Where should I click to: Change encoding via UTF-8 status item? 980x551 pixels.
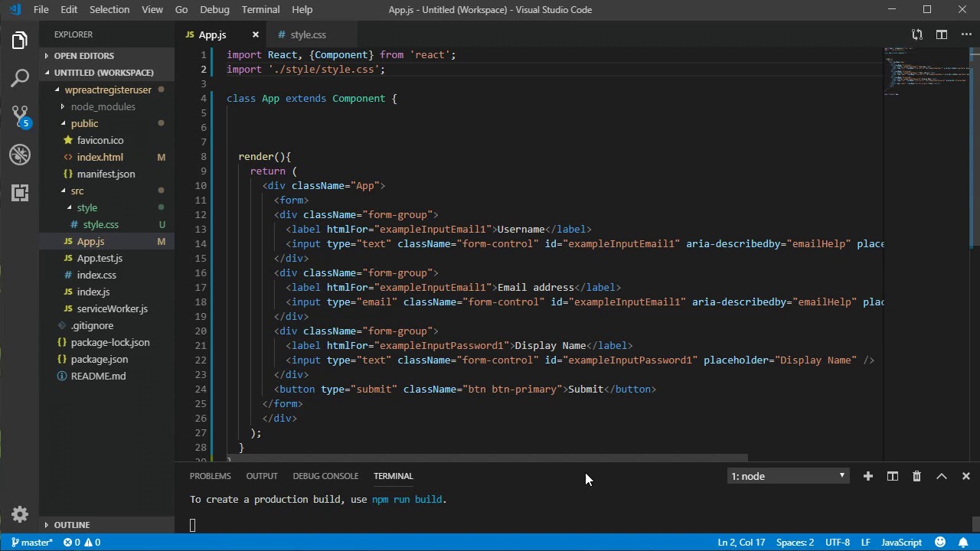(x=838, y=543)
